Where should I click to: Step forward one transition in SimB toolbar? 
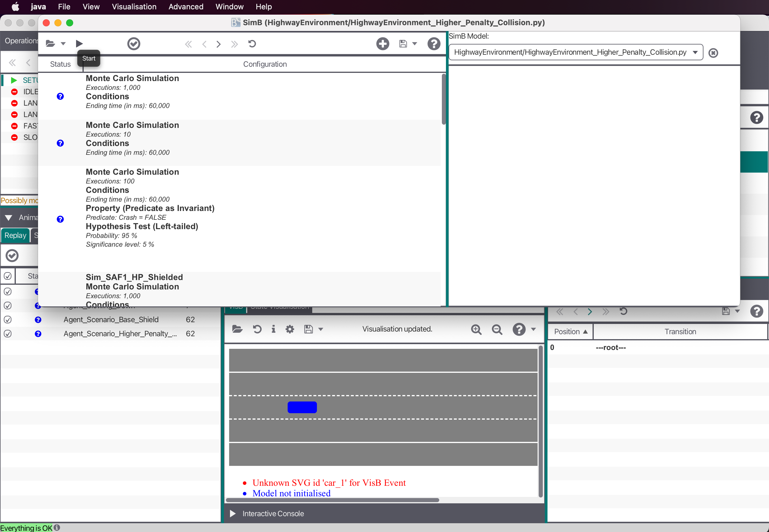[x=218, y=44]
